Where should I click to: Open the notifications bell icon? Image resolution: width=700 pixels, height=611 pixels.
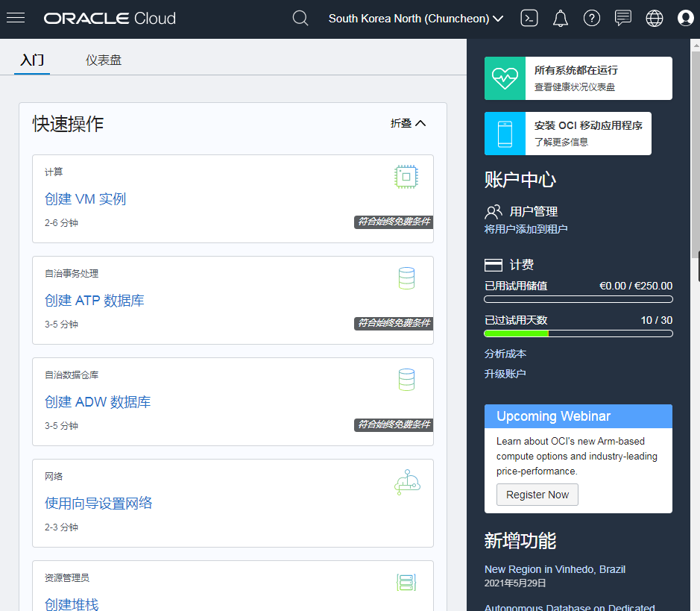pyautogui.click(x=561, y=18)
